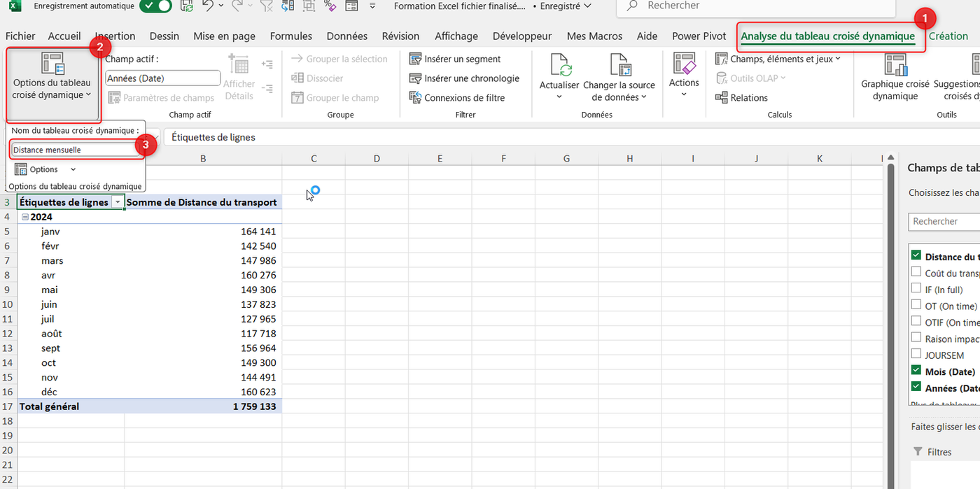This screenshot has width=980, height=489.
Task: Click the clear filter icon in quick access
Action: click(267, 6)
